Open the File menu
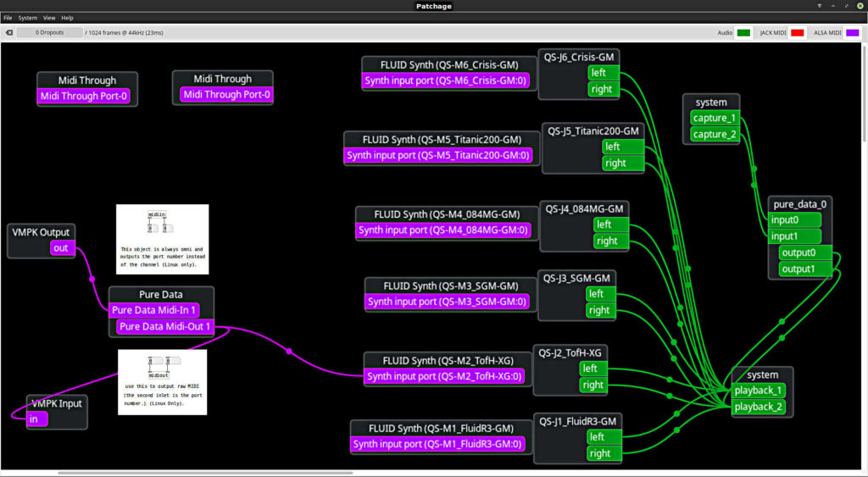The width and height of the screenshot is (868, 477). tap(8, 18)
